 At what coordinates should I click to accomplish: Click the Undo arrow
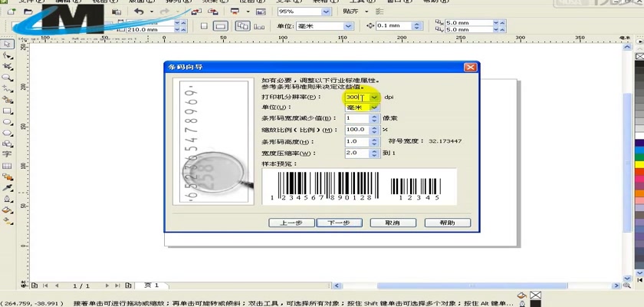(x=139, y=12)
